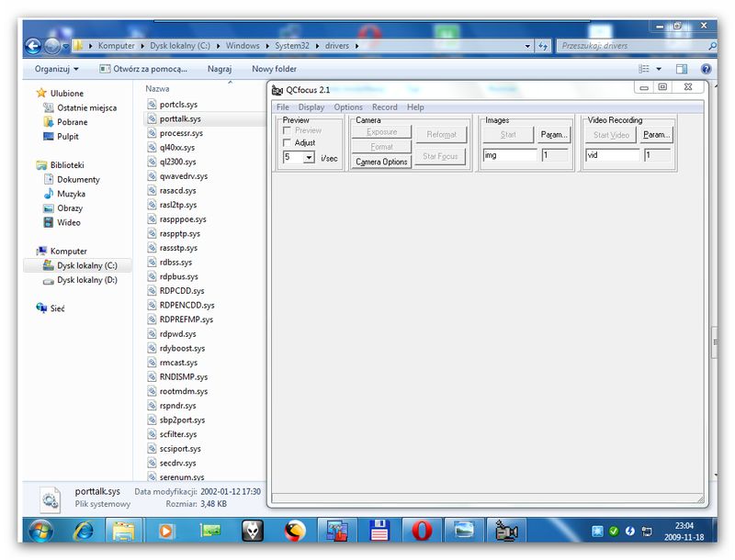Open Dokumenty under Biblioteki

(78, 179)
